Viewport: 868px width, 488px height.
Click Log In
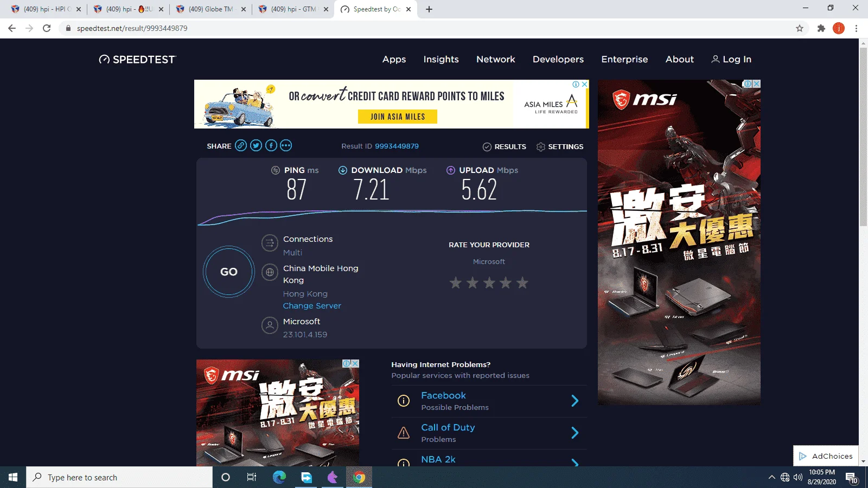tap(731, 59)
